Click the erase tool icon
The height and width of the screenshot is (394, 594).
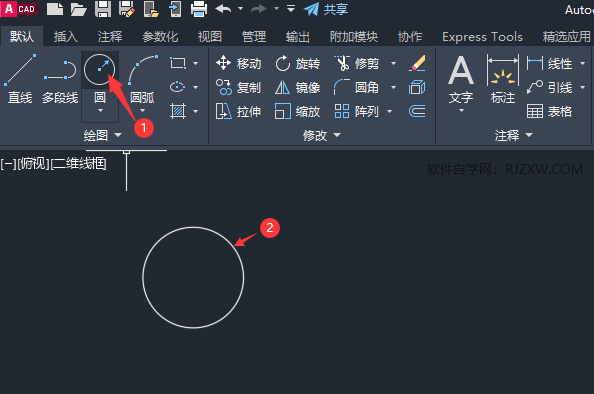417,63
